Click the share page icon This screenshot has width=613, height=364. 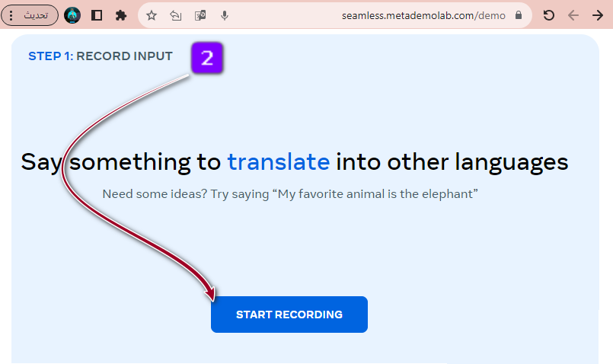[176, 15]
